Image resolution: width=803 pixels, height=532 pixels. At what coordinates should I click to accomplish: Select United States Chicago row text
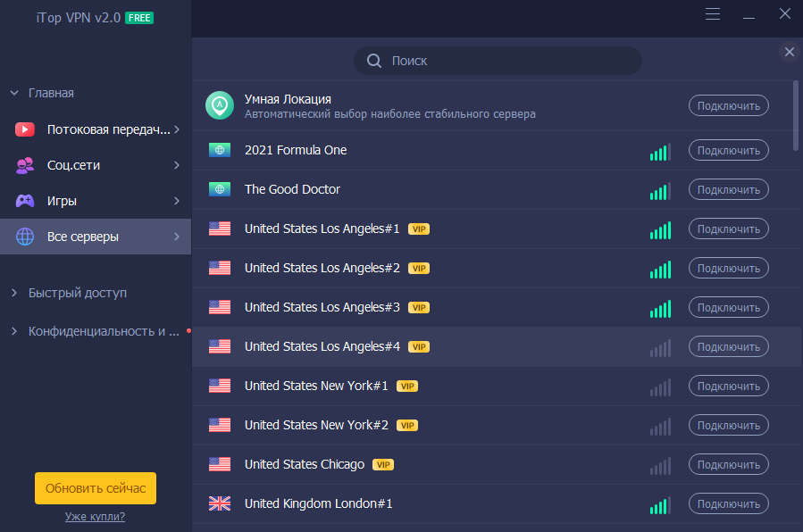coord(305,464)
